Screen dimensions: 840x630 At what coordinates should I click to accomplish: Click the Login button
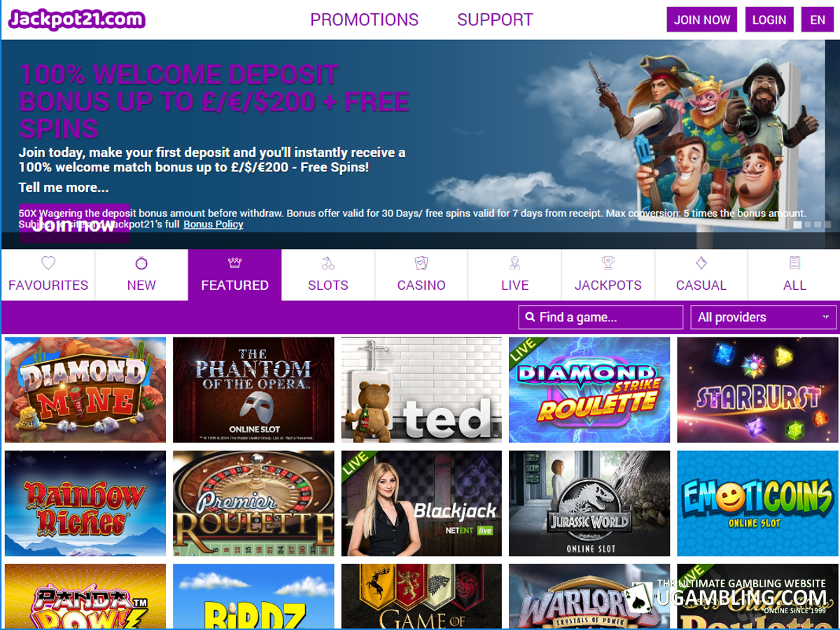[769, 20]
